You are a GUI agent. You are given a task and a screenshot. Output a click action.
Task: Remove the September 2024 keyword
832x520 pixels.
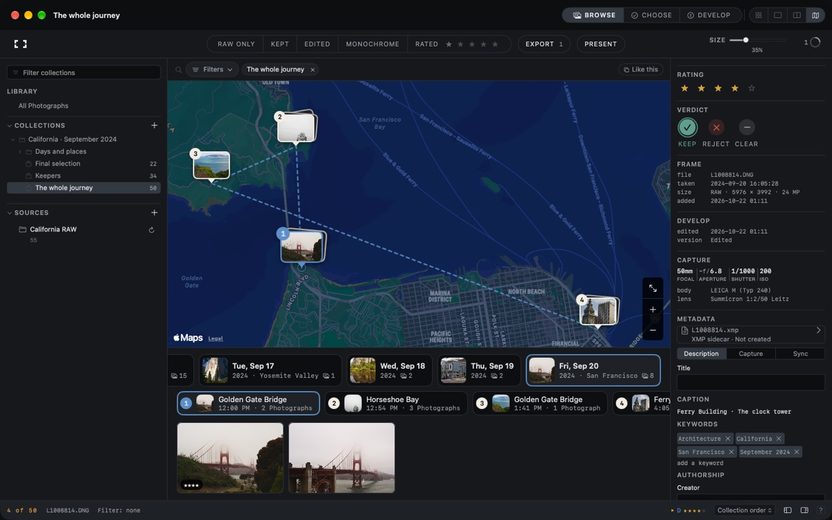click(796, 452)
